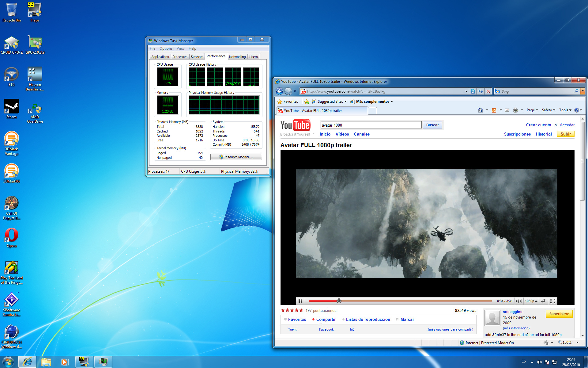
Task: Click in the YouTube search field
Action: (x=371, y=125)
